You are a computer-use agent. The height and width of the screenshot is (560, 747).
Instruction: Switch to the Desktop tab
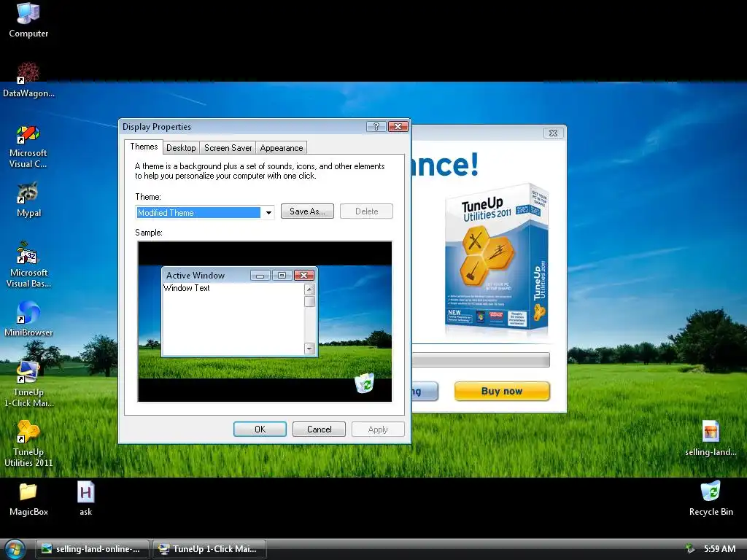tap(181, 147)
